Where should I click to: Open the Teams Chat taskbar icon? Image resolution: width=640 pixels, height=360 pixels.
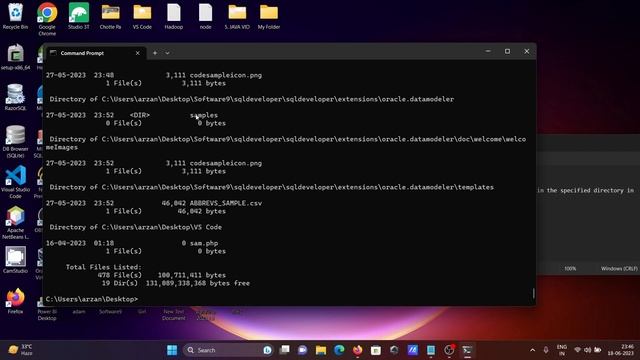(x=302, y=350)
